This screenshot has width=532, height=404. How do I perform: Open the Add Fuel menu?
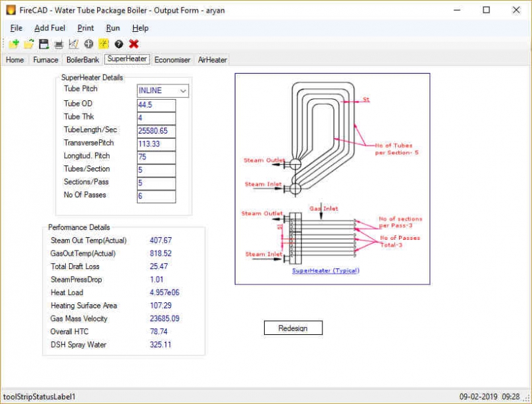tap(49, 28)
